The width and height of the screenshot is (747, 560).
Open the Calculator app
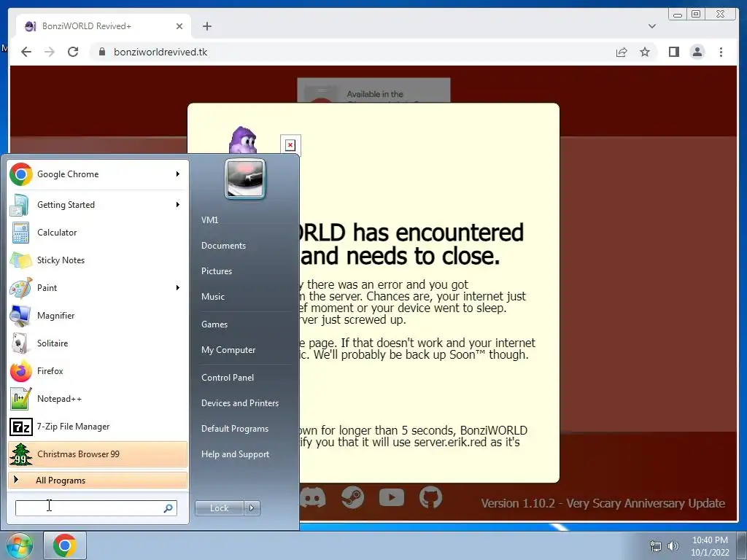(98, 233)
